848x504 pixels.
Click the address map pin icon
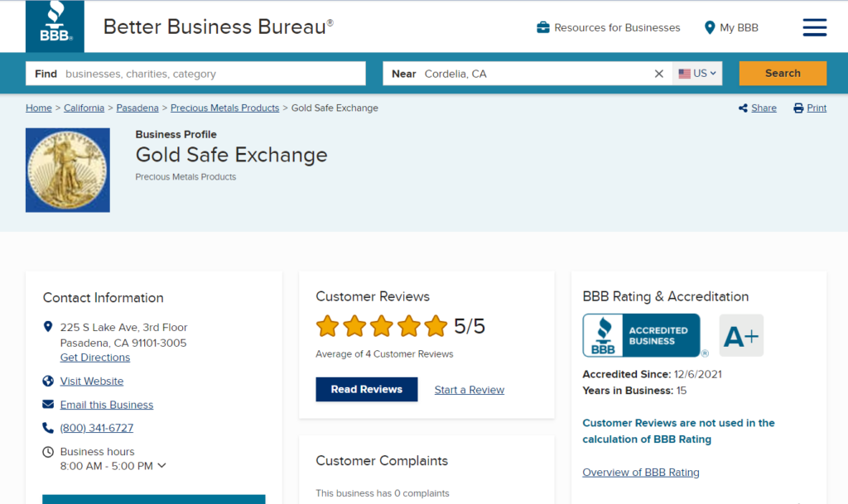tap(48, 327)
